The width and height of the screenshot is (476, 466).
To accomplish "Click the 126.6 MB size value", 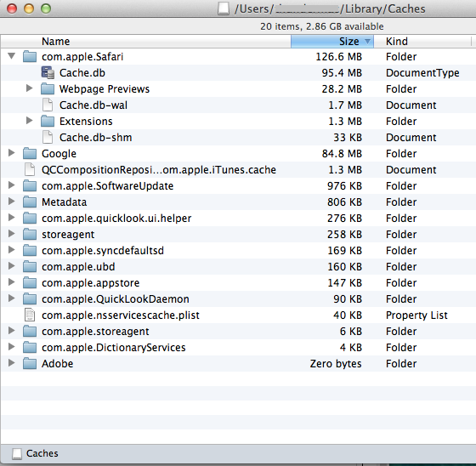I will tap(339, 57).
